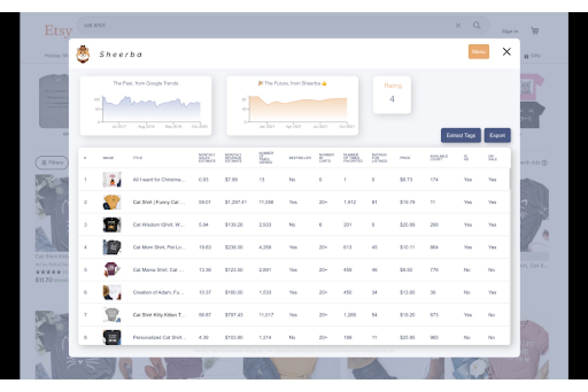The height and width of the screenshot is (392, 588).
Task: Click revenue value $1,297.41
Action: point(236,202)
